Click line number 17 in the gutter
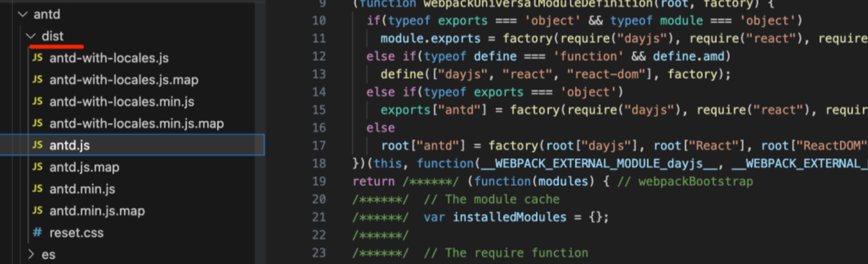The image size is (868, 264). pyautogui.click(x=319, y=146)
